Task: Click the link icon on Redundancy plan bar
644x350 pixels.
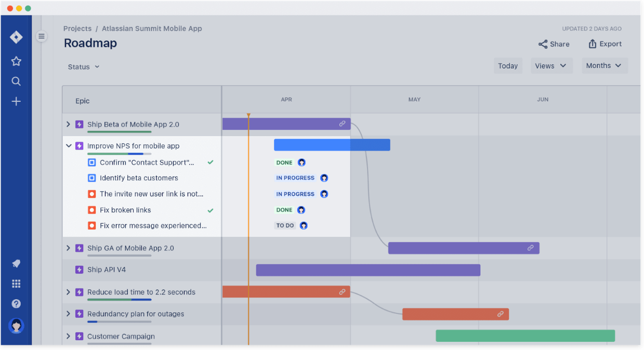Action: click(x=501, y=314)
